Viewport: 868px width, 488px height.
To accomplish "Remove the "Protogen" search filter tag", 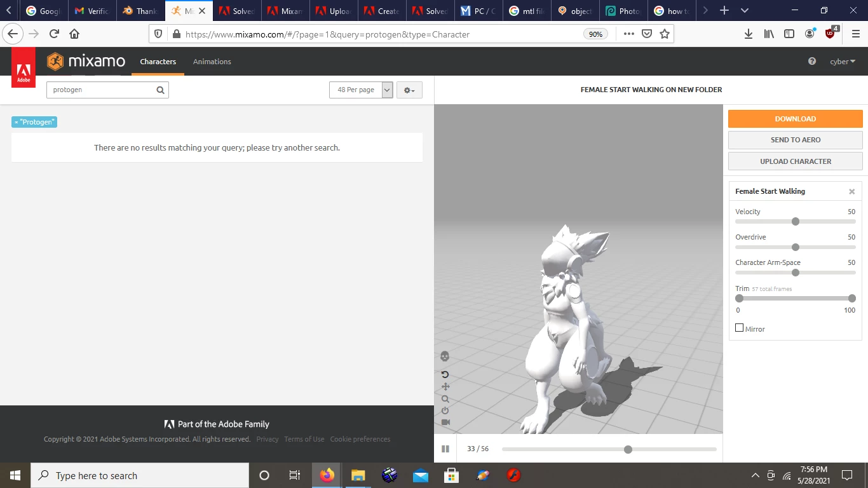I will tap(34, 122).
